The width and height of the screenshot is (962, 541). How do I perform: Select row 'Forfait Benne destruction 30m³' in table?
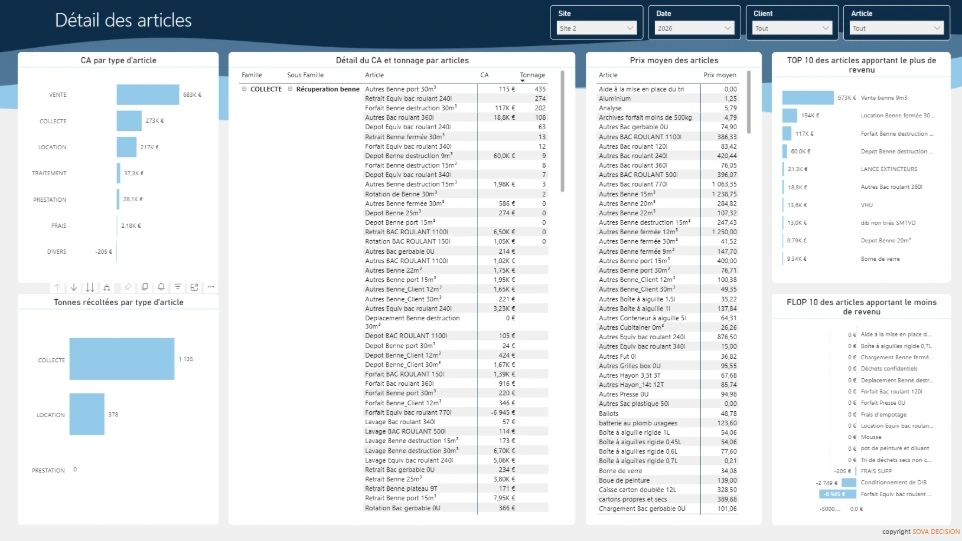(x=455, y=108)
